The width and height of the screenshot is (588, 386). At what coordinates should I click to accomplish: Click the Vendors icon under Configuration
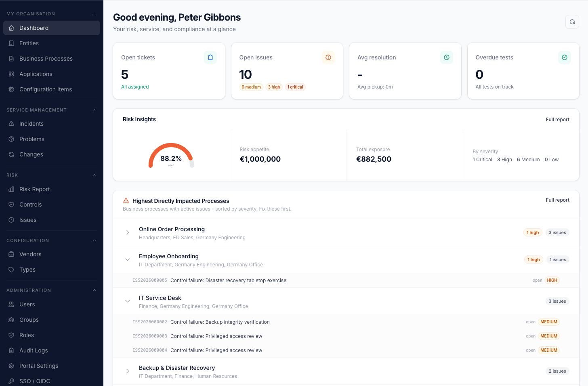(11, 254)
